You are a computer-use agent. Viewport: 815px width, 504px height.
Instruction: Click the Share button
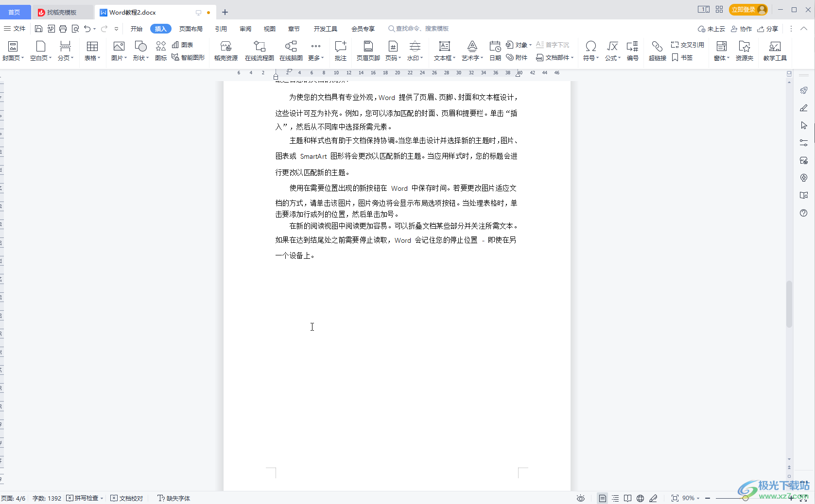click(x=768, y=29)
